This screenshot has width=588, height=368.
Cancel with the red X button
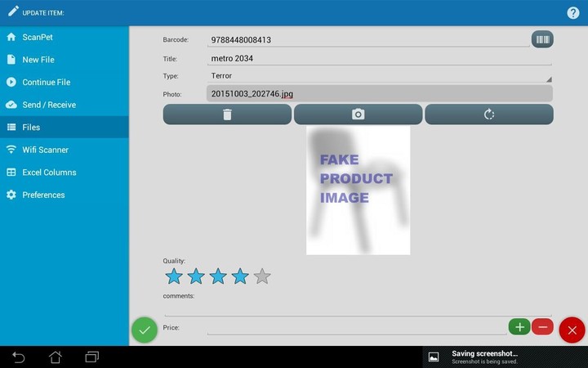(572, 330)
